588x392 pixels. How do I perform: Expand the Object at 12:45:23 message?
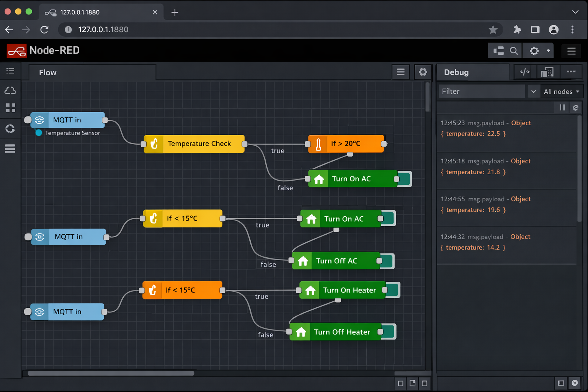pyautogui.click(x=521, y=123)
